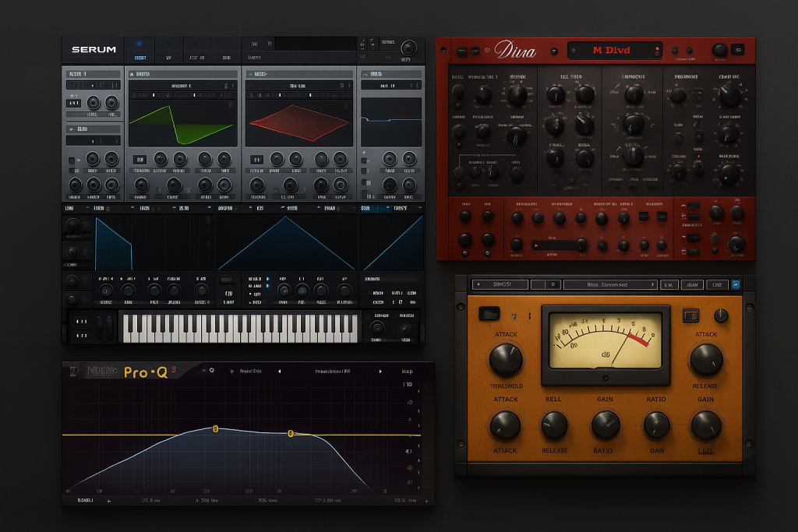Viewport: 798px width, 532px height.
Task: Open the wavetable selector above the red wavetable
Action: [x=298, y=86]
